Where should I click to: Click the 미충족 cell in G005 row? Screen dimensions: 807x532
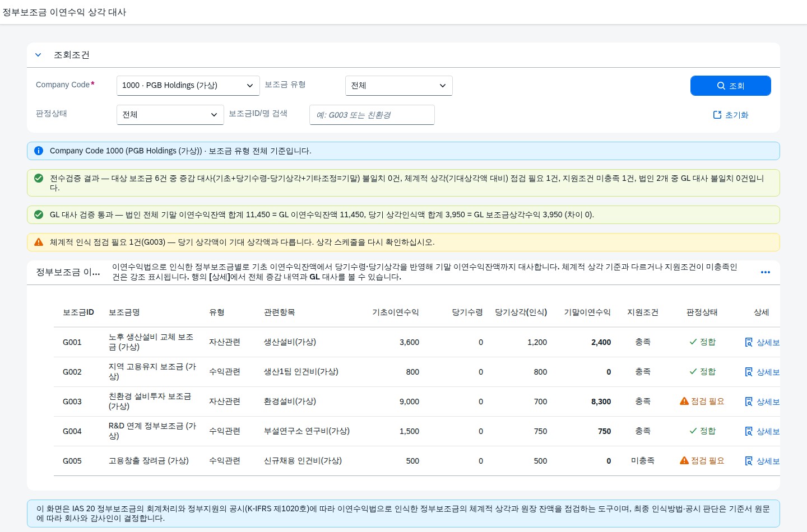pos(643,461)
